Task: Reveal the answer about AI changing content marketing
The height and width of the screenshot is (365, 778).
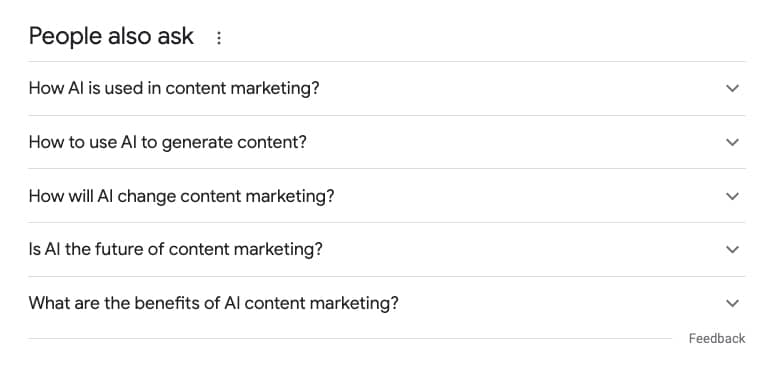Action: [387, 196]
